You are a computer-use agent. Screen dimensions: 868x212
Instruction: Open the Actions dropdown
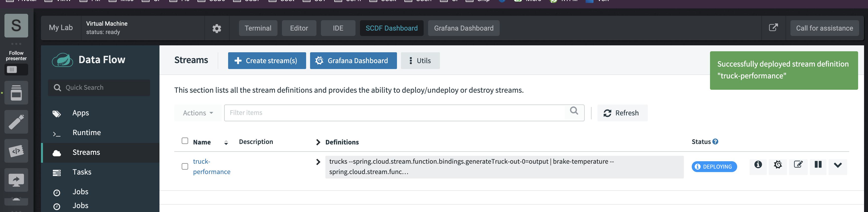[x=198, y=113]
